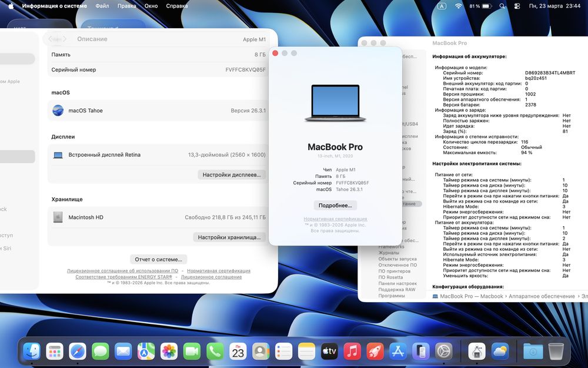Launch Maps from the Dock
The height and width of the screenshot is (368, 588).
[x=146, y=352]
